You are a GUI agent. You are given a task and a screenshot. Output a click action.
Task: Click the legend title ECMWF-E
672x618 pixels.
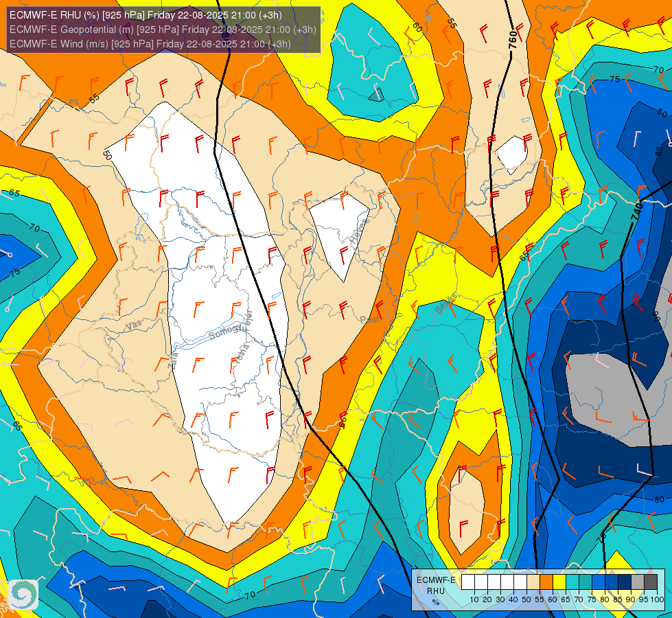pyautogui.click(x=436, y=580)
